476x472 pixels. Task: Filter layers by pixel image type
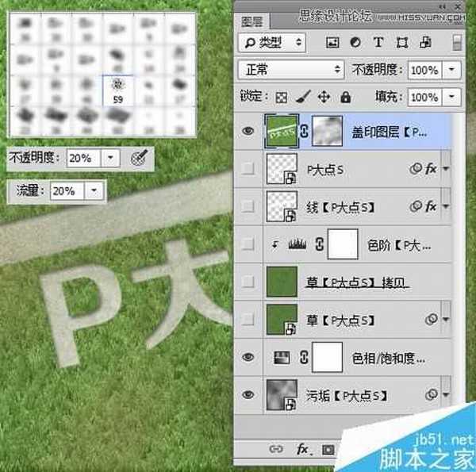[332, 42]
